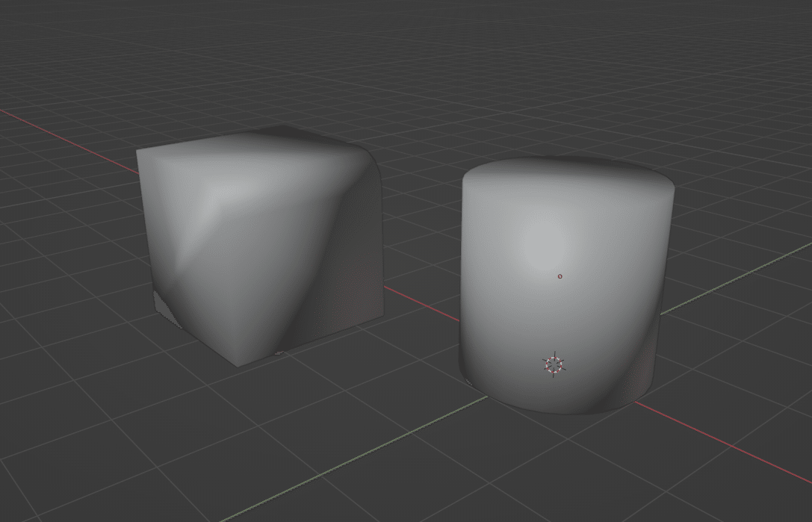Click the 3D cursor crosshair on cylinder
The width and height of the screenshot is (812, 522).
tap(554, 364)
